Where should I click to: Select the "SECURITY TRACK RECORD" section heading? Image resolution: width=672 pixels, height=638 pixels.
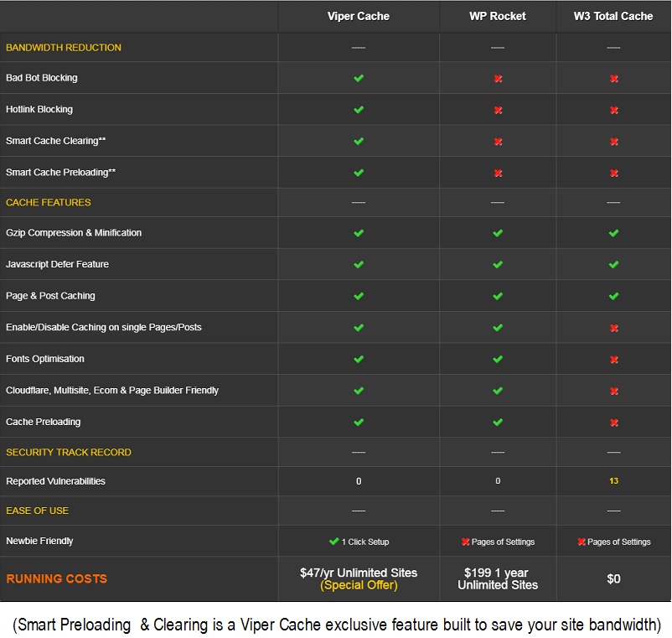pyautogui.click(x=69, y=453)
